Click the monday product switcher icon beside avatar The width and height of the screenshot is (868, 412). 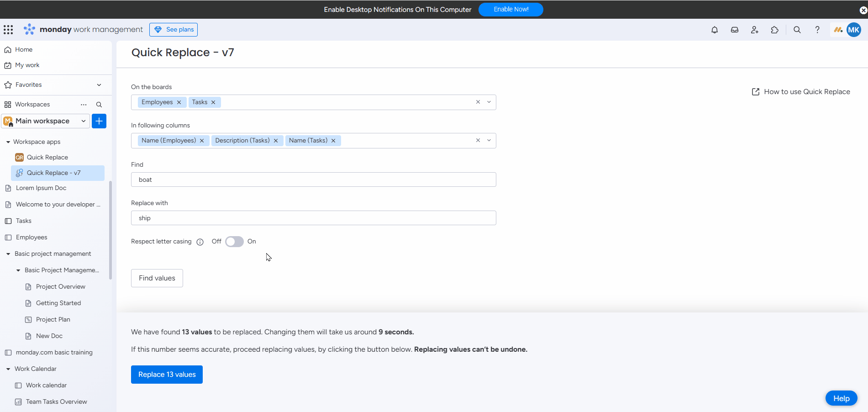coord(838,30)
